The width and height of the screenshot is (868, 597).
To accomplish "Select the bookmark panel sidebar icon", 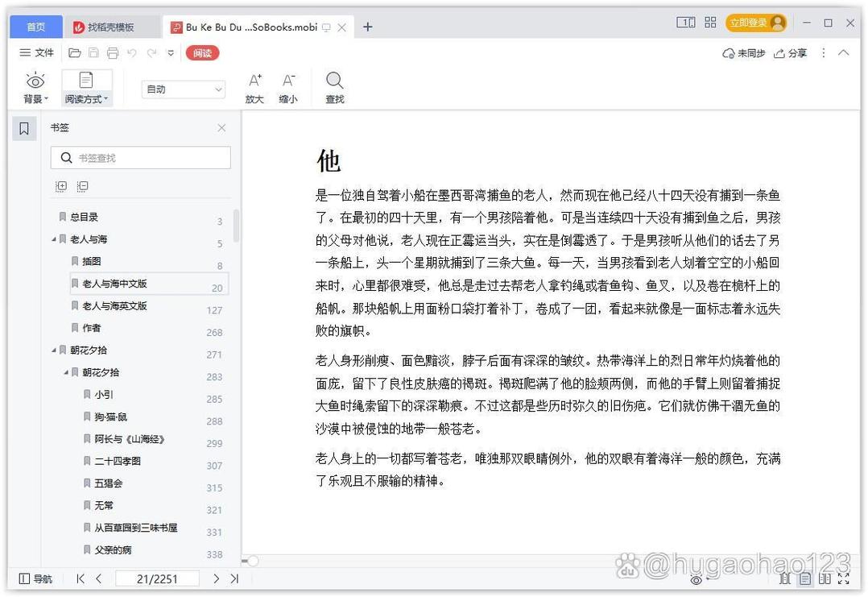I will click(x=24, y=127).
